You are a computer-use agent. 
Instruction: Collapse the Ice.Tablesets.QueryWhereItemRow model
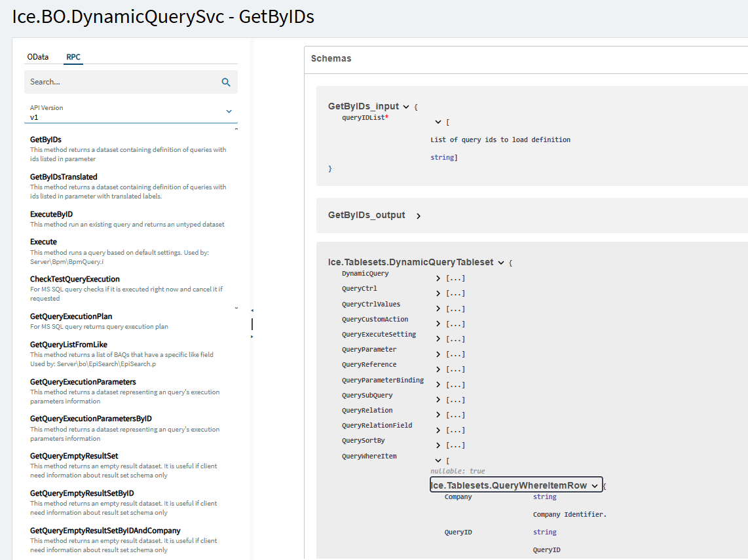click(x=595, y=485)
